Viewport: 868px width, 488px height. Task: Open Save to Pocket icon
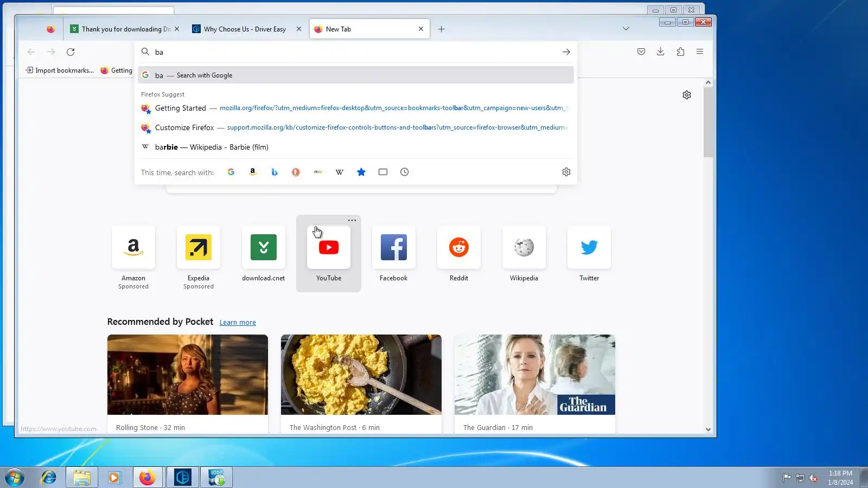(641, 52)
